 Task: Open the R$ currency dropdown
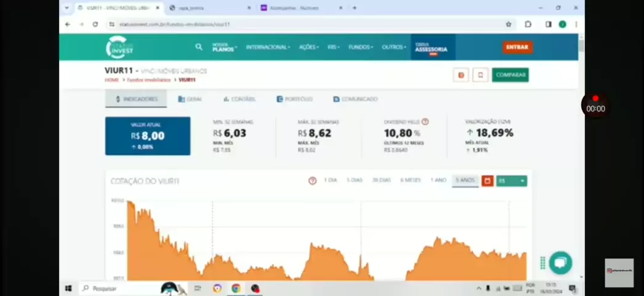pyautogui.click(x=512, y=181)
